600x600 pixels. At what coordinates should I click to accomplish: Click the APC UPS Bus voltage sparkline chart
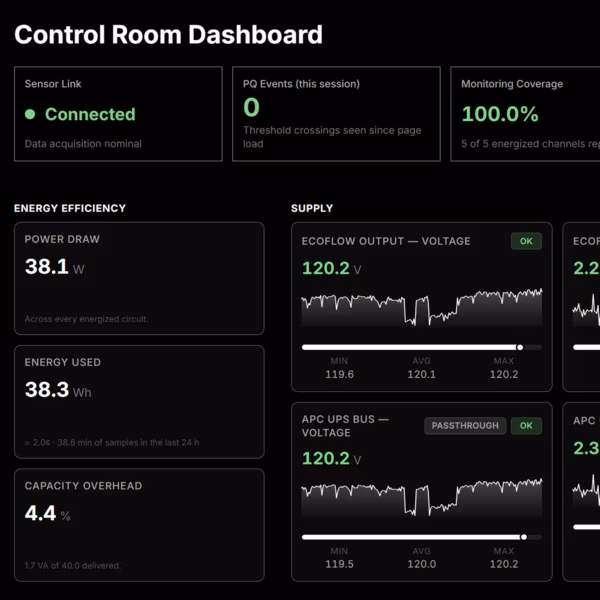pyautogui.click(x=422, y=497)
